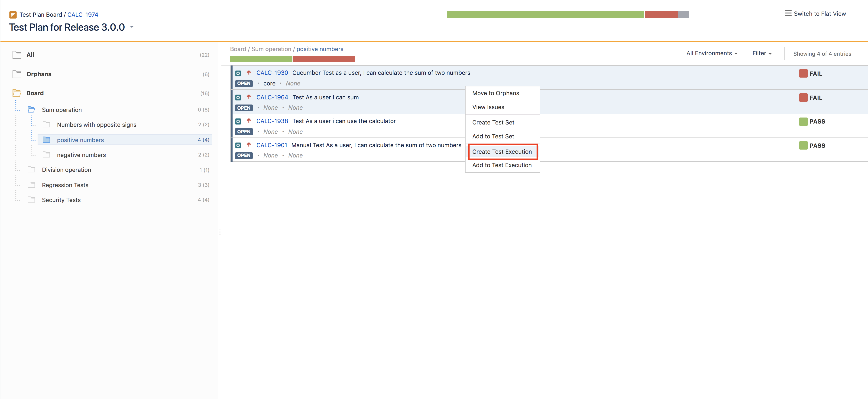Click the Security Tests folder icon
Screen dimensions: 868x399
[x=31, y=200]
